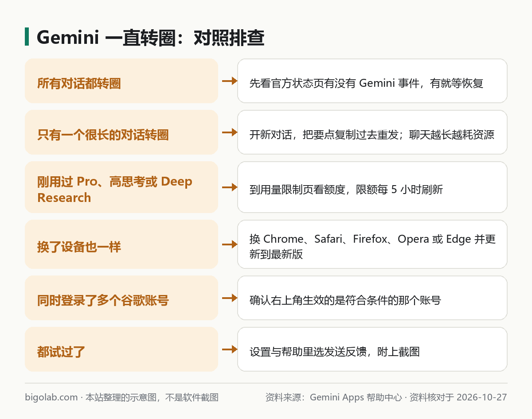Select the '换了设备也一样' card
Viewport: 532px width, 419px height.
point(121,244)
